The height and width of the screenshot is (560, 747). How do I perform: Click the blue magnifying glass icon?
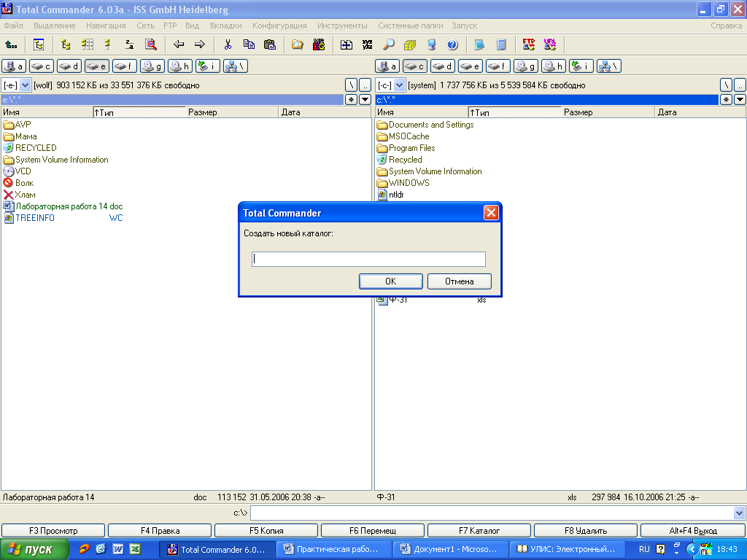pyautogui.click(x=389, y=44)
